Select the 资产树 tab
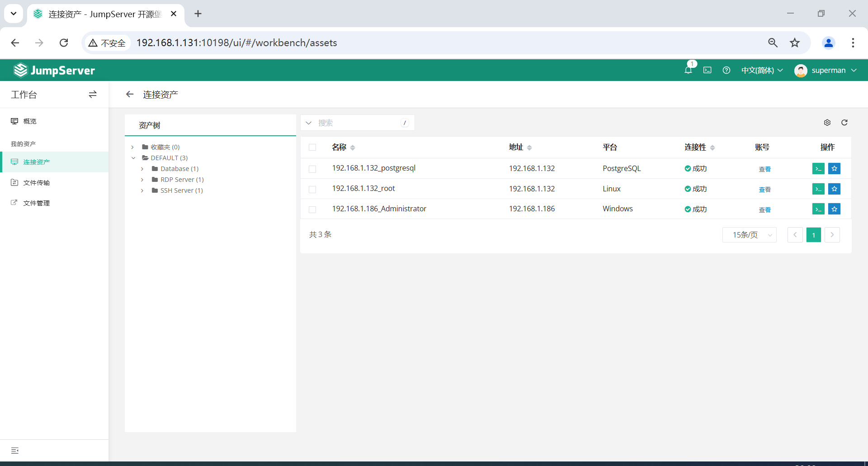The width and height of the screenshot is (868, 466). tap(149, 125)
